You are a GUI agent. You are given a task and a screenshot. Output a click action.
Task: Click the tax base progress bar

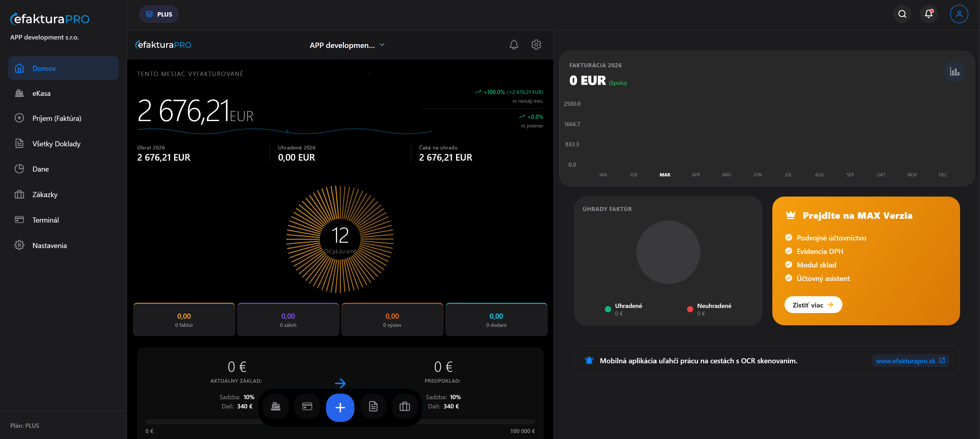(x=340, y=421)
